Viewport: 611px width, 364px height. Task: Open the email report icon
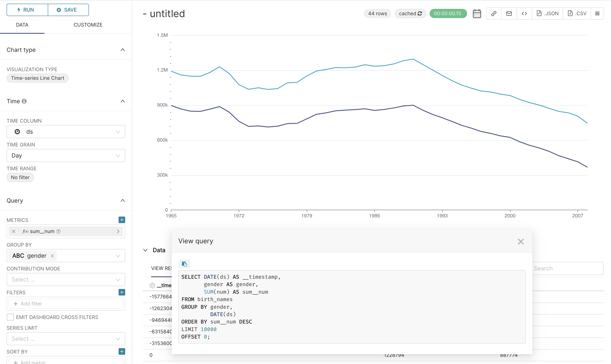[x=509, y=14]
